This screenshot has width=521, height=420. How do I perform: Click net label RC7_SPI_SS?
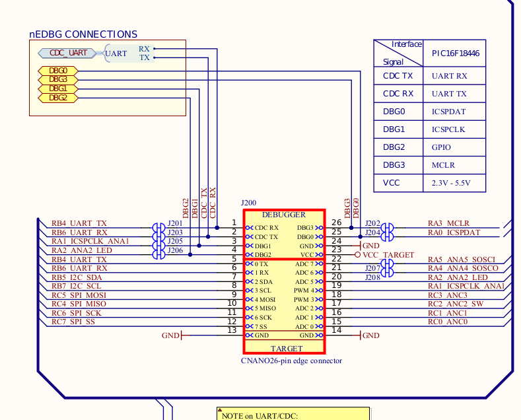point(73,322)
